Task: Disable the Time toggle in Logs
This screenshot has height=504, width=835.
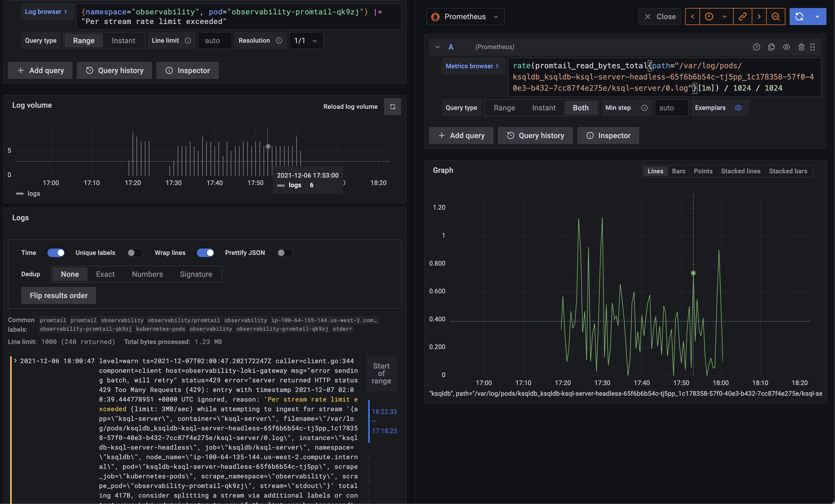Action: [x=56, y=253]
